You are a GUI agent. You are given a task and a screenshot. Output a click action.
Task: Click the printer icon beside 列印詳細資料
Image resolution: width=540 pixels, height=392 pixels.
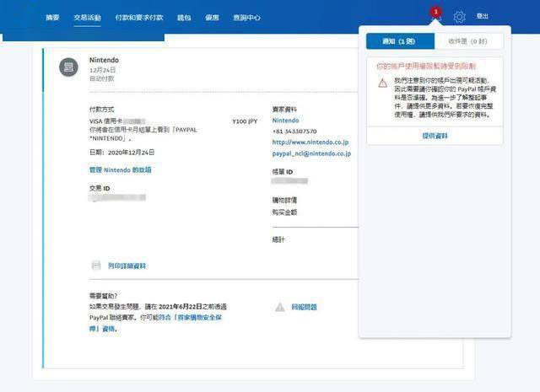point(96,266)
